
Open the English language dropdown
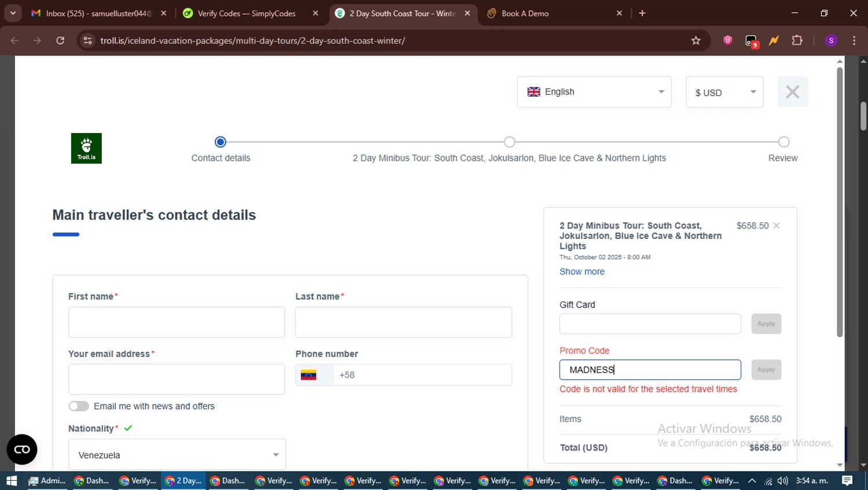(x=594, y=92)
